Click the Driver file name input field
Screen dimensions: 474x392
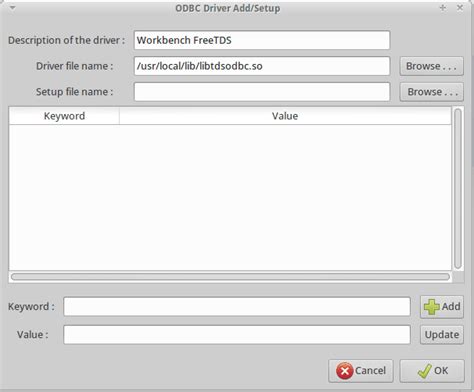(262, 66)
